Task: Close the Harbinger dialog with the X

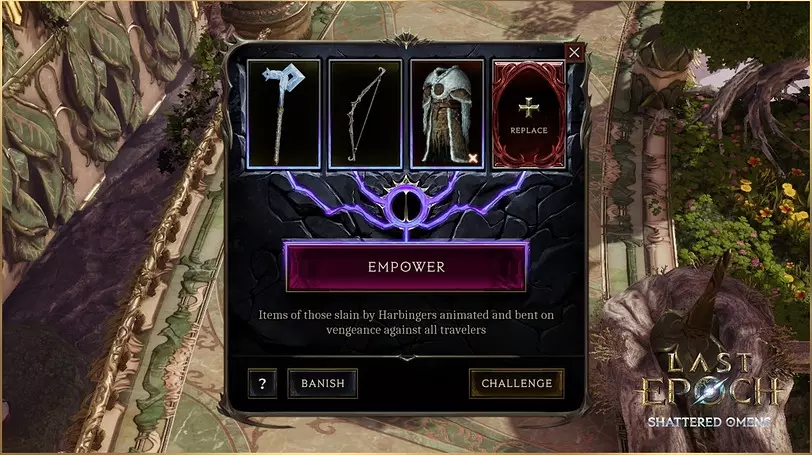Action: pos(574,52)
